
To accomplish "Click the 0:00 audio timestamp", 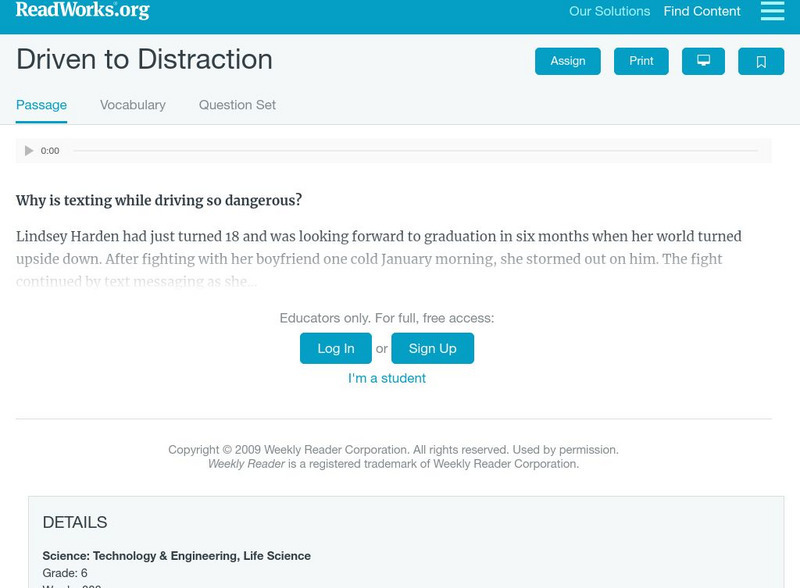I will [50, 151].
